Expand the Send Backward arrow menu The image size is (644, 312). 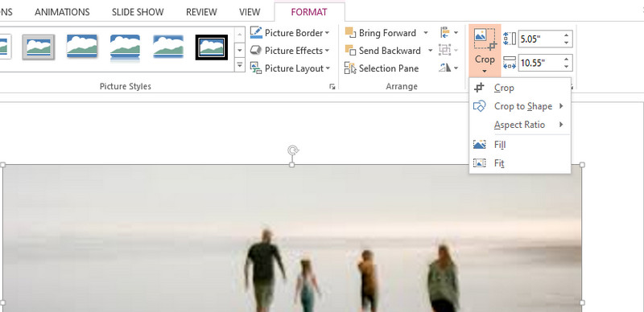pos(430,51)
